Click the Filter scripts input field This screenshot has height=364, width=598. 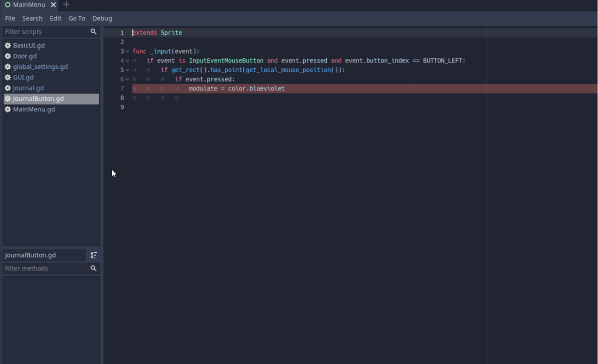(x=44, y=32)
